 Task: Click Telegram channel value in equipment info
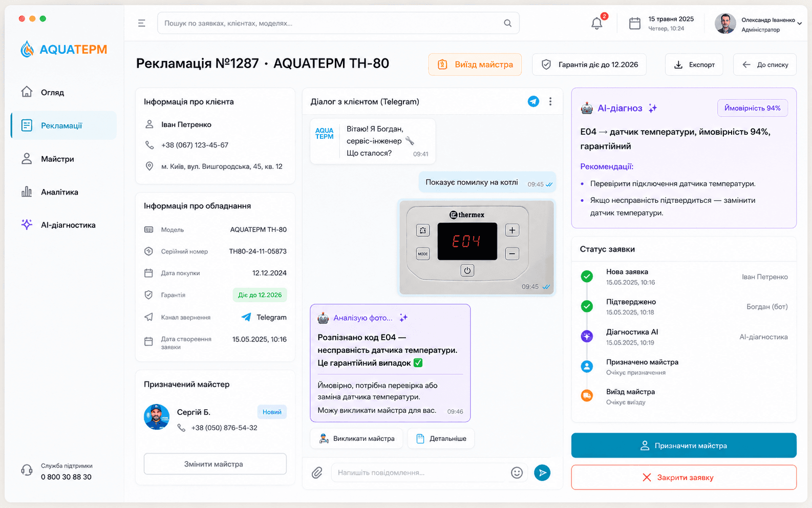(x=264, y=317)
